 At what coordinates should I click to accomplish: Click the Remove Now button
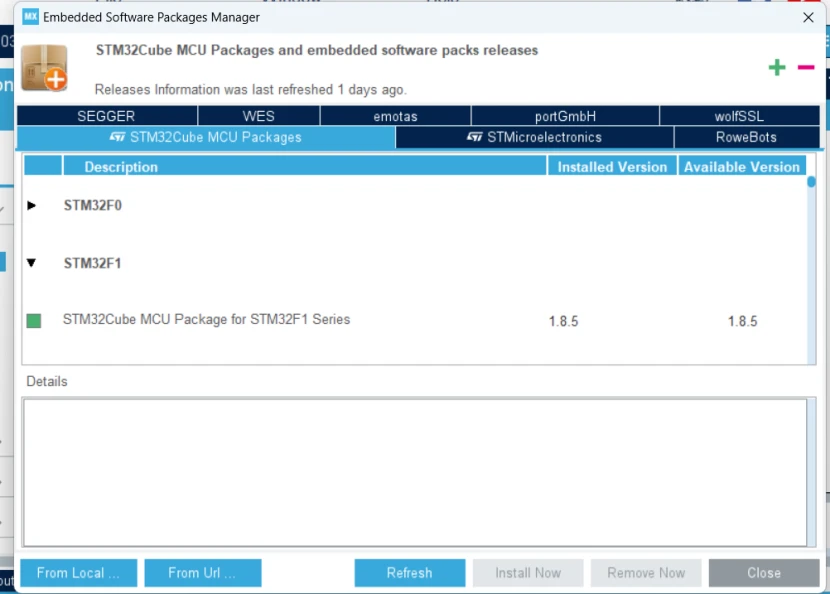pos(646,573)
